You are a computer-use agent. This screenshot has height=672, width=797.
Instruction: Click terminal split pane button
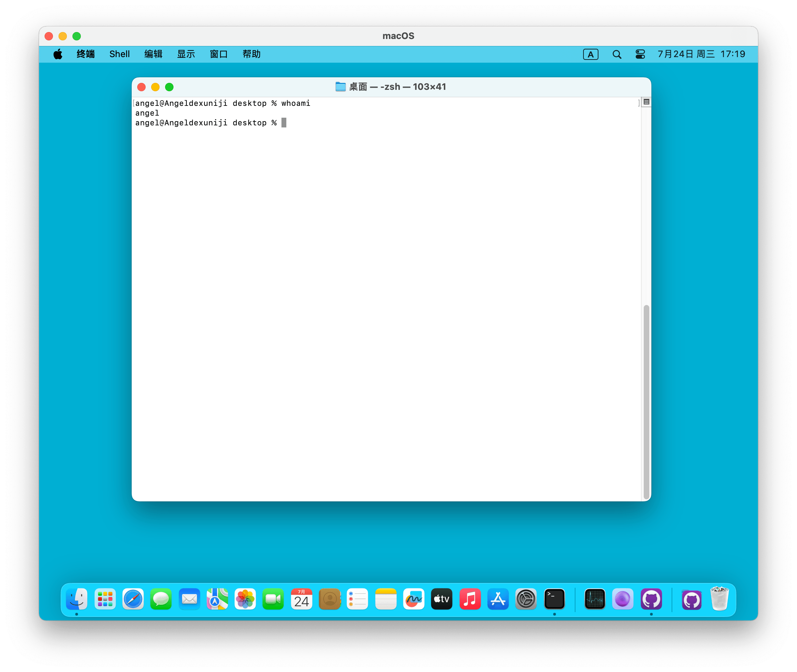(x=647, y=102)
